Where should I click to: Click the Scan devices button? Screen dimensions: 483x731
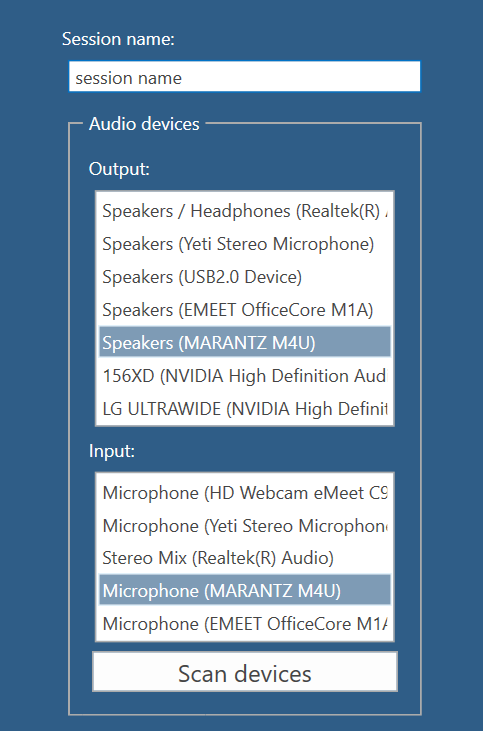tap(245, 672)
